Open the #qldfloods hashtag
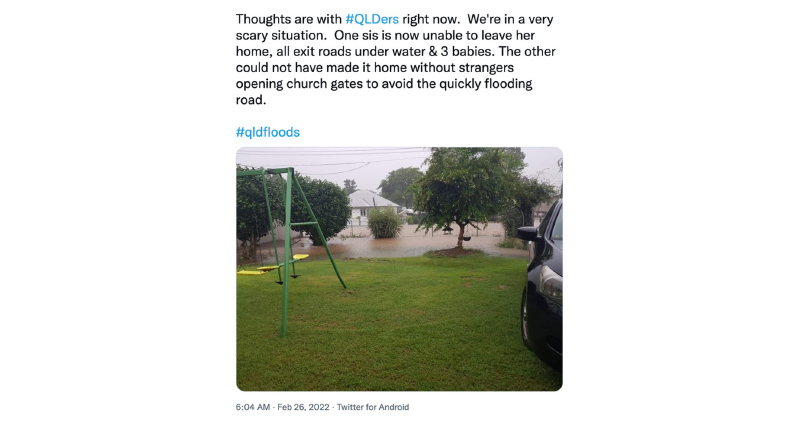 [x=267, y=132]
